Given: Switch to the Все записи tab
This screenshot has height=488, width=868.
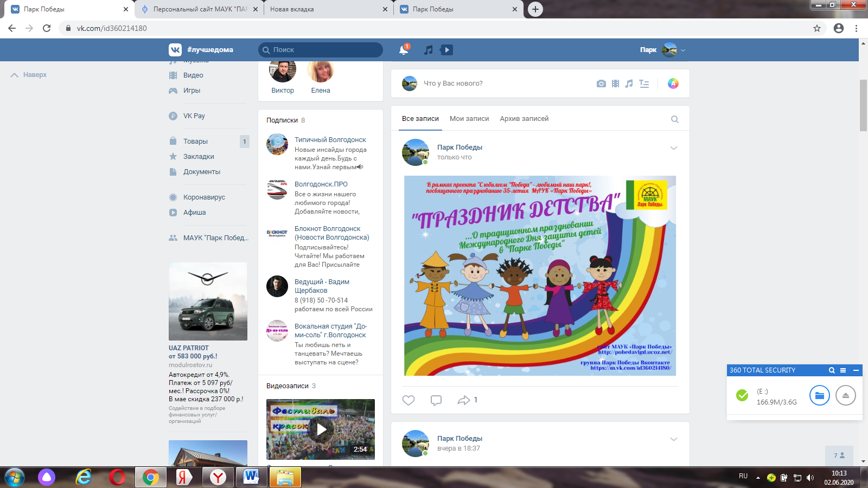Looking at the screenshot, I should coord(420,119).
